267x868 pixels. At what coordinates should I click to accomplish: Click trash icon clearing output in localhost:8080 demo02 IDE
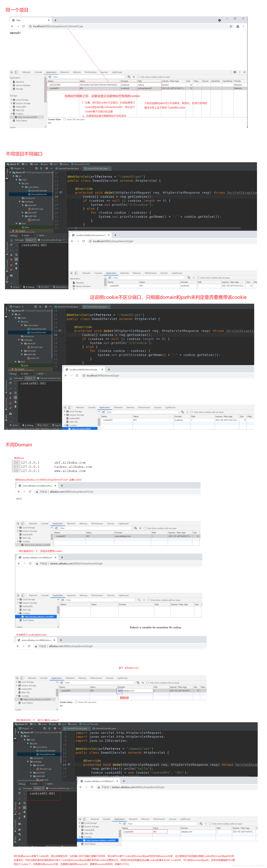16,268
